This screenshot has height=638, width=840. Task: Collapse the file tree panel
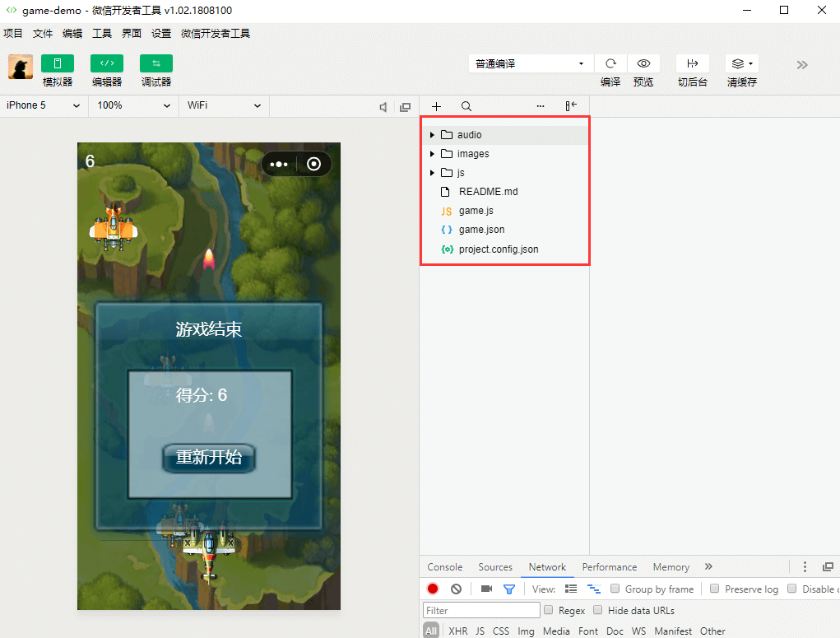(x=571, y=106)
